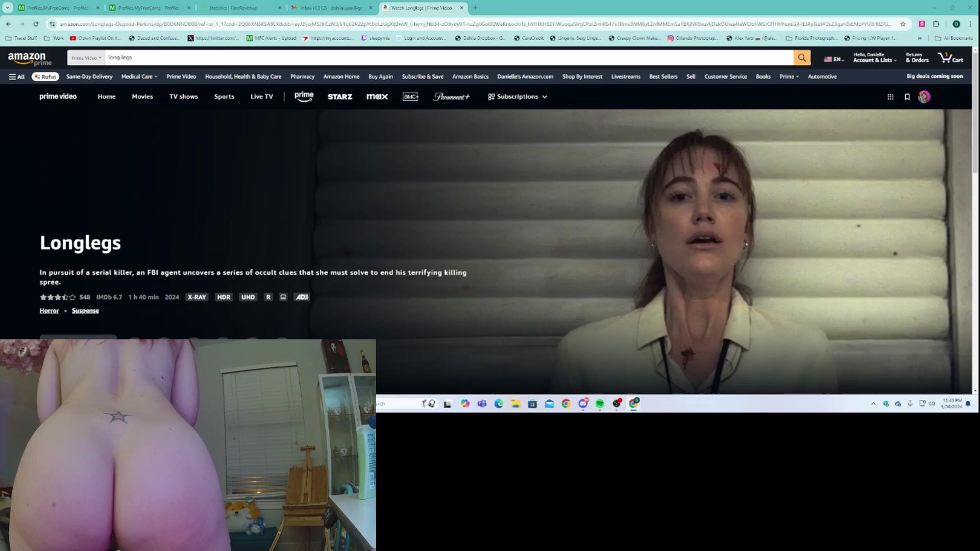Expand Account & Lists dropdown
Viewport: 980px width, 551px height.
pyautogui.click(x=875, y=58)
